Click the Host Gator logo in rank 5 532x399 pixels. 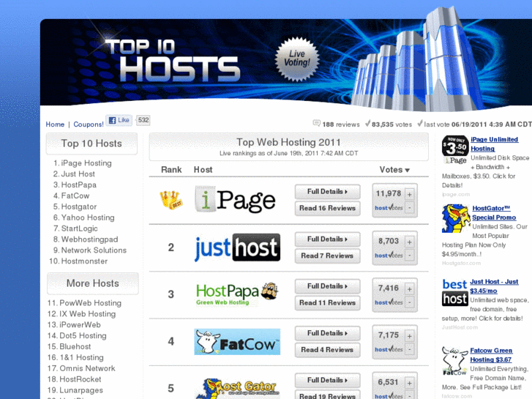coord(237,389)
